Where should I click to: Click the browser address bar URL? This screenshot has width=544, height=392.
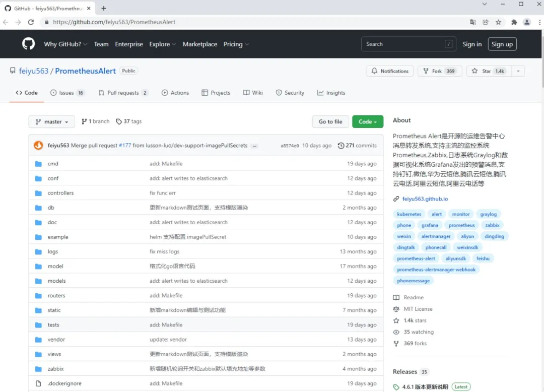pyautogui.click(x=114, y=22)
